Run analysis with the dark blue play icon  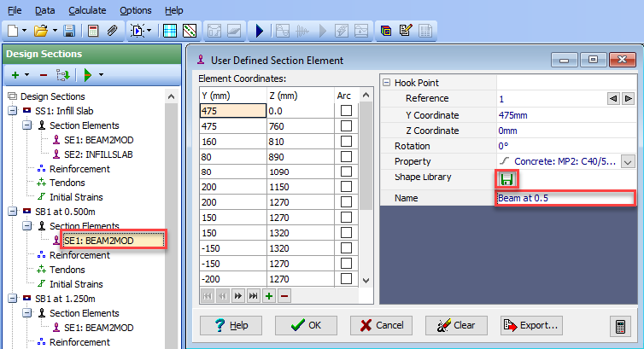(x=259, y=31)
